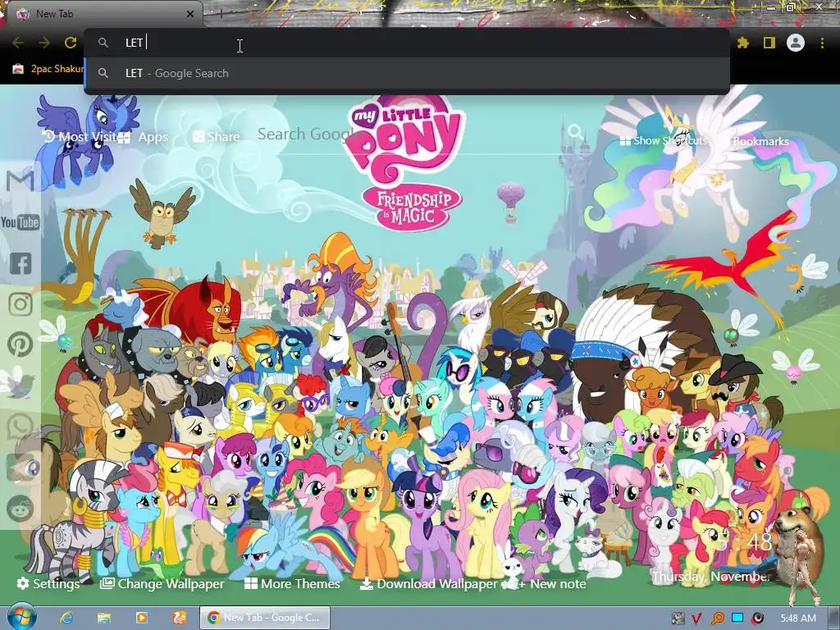Click the blue monitor system tray icon
840x630 pixels.
pyautogui.click(x=737, y=618)
